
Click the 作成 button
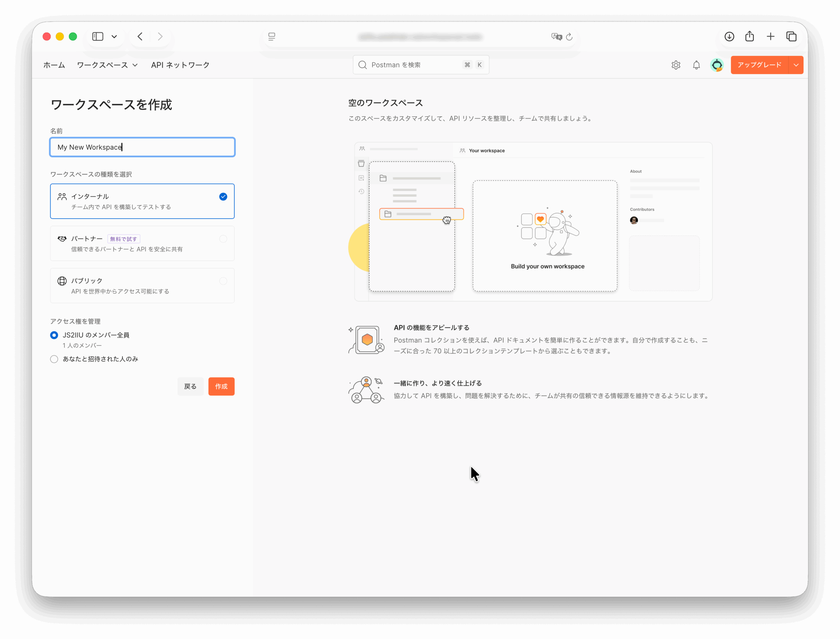[221, 386]
